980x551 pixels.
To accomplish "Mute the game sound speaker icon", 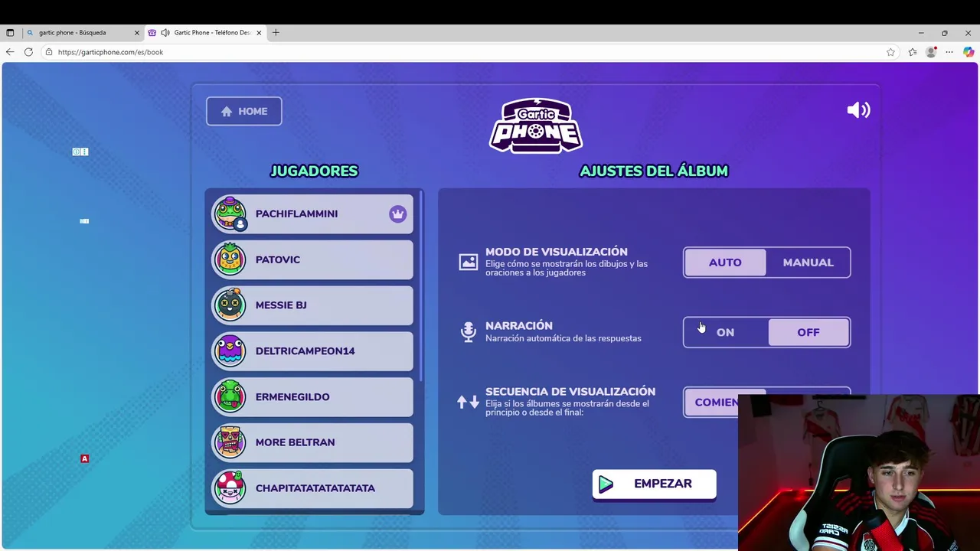I will pos(858,110).
